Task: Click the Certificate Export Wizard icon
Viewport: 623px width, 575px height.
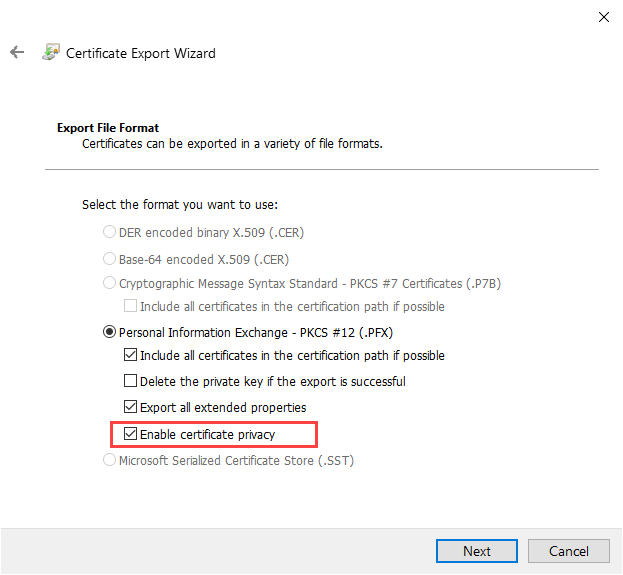Action: (51, 52)
